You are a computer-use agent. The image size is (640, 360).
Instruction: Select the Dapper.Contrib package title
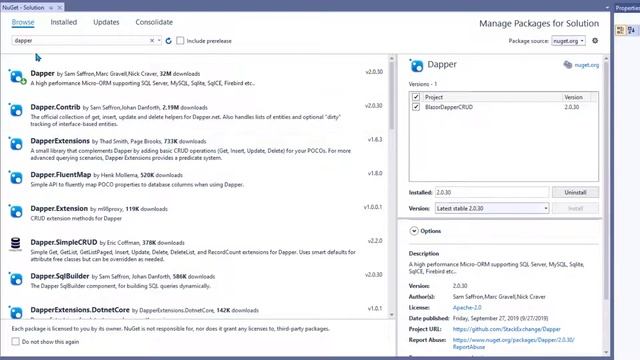pyautogui.click(x=55, y=107)
